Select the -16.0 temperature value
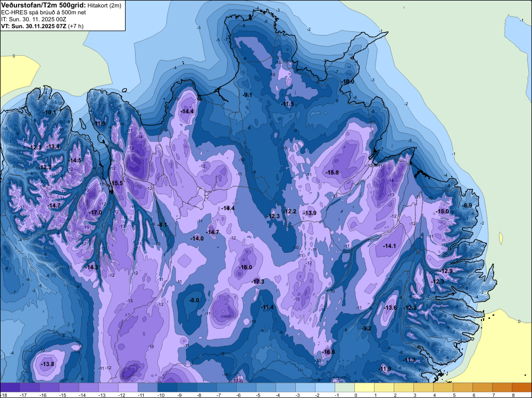 pyautogui.click(x=246, y=267)
